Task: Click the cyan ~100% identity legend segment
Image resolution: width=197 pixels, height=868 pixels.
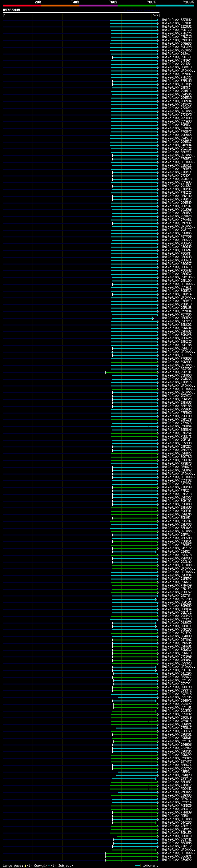Action: coord(175,6)
